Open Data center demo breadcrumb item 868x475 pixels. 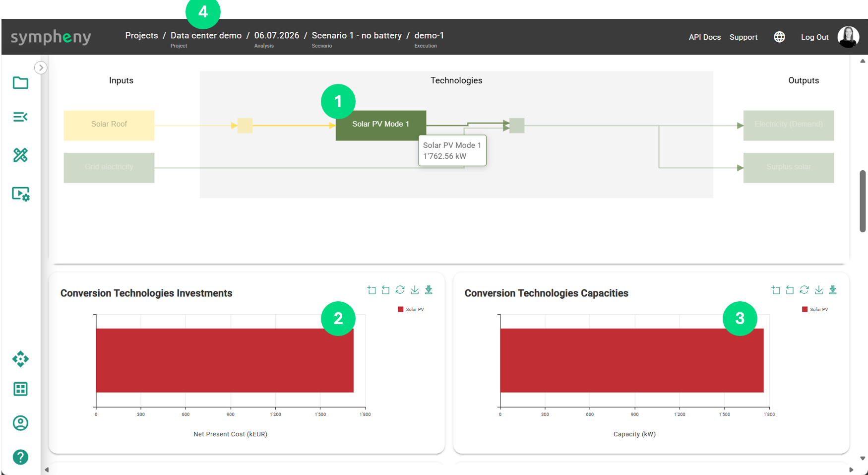[x=206, y=36]
